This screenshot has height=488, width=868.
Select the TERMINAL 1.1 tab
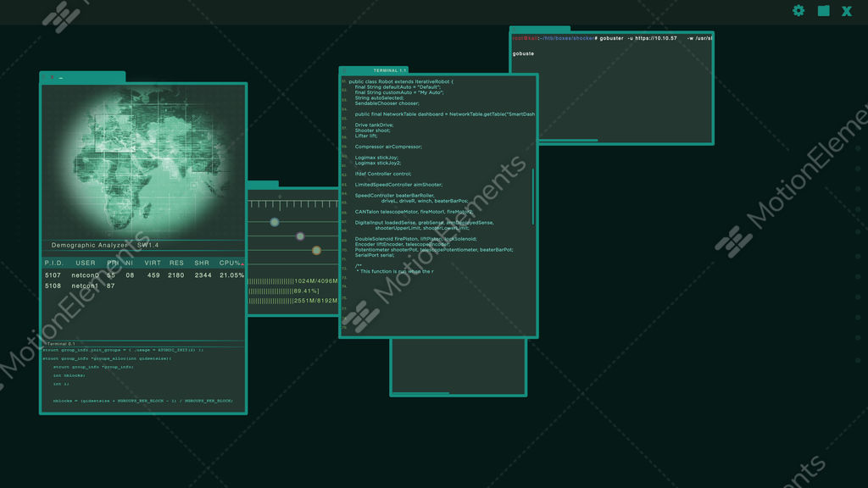tap(373, 70)
